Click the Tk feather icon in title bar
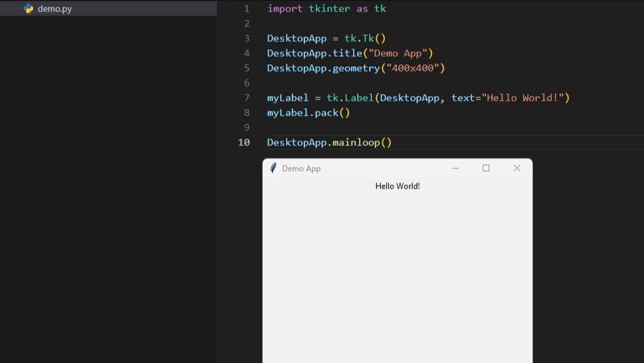Screen dimensions: 644x363 click(x=273, y=168)
